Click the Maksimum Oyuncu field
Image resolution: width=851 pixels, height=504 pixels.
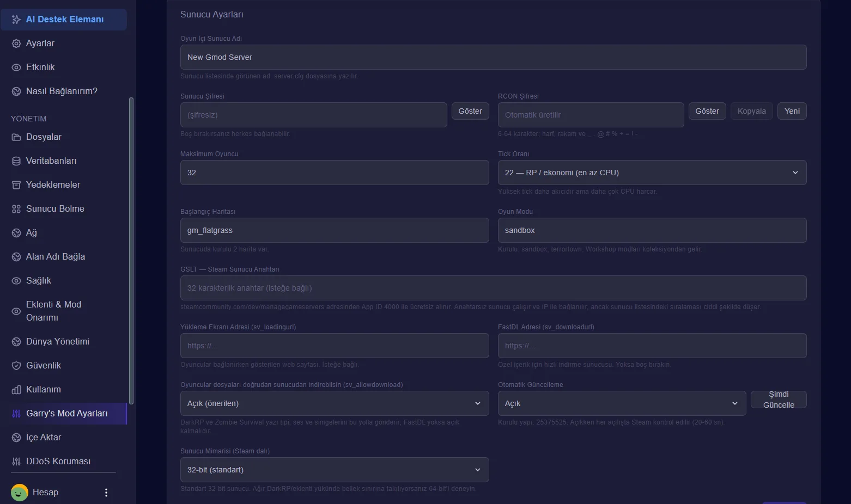335,173
